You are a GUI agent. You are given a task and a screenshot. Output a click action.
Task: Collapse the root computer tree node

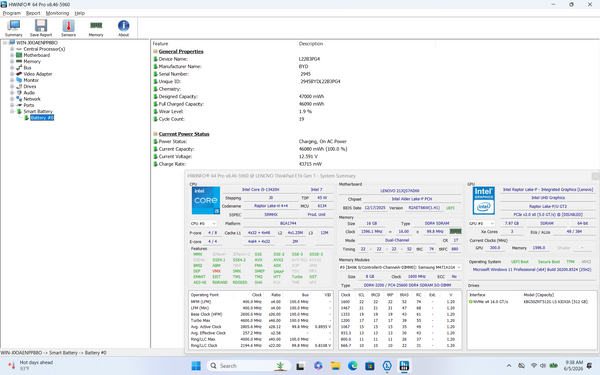5,43
